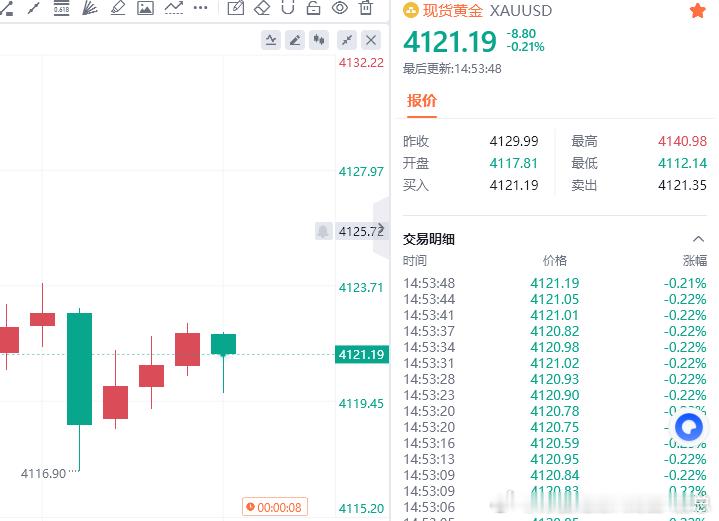
Task: Click the -0.21% change beside main price
Action: point(525,47)
